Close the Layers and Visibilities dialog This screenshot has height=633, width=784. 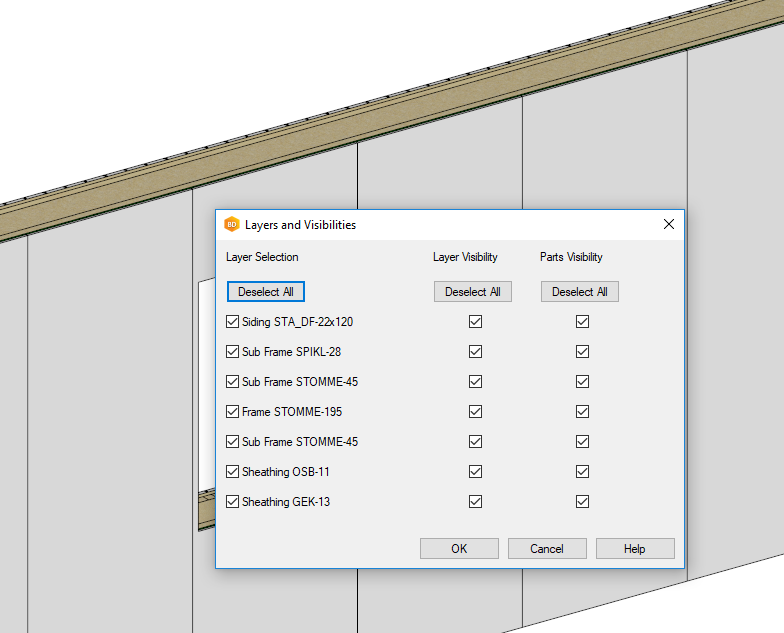pos(668,225)
